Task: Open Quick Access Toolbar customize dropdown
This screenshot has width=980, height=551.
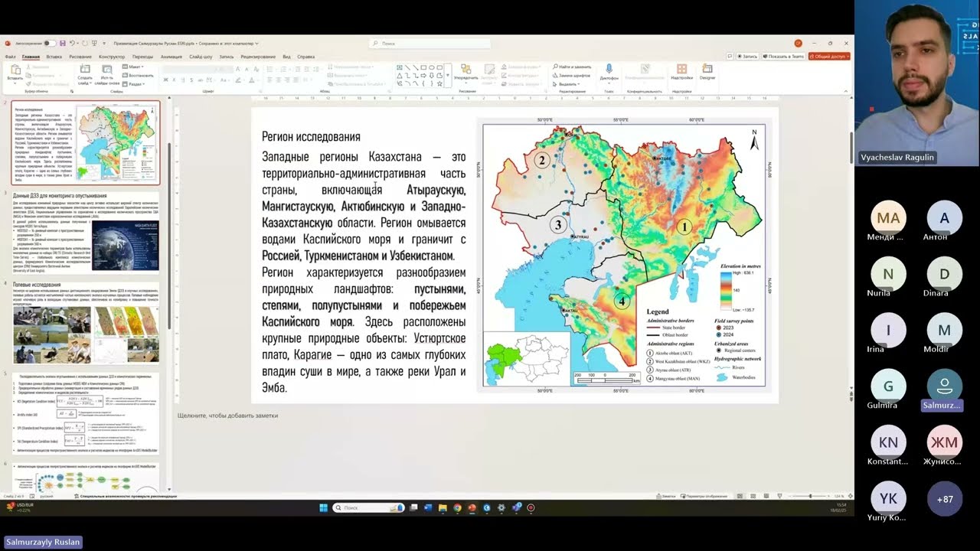Action: 106,44
